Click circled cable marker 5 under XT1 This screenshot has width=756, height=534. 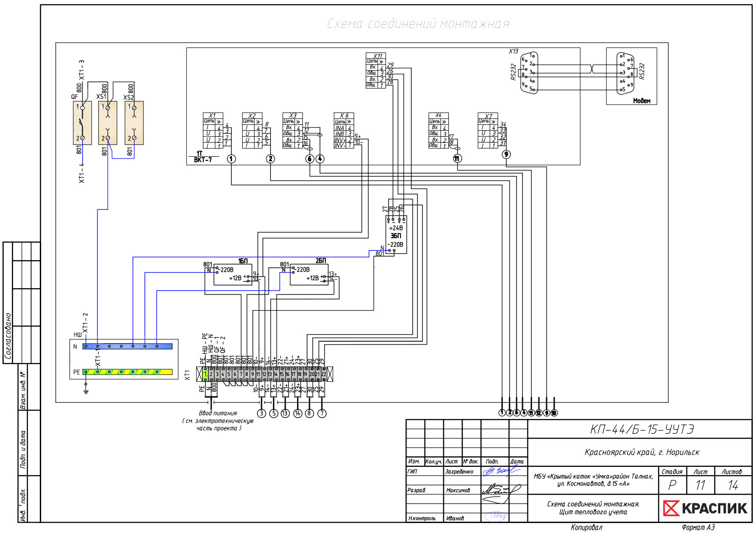(273, 413)
